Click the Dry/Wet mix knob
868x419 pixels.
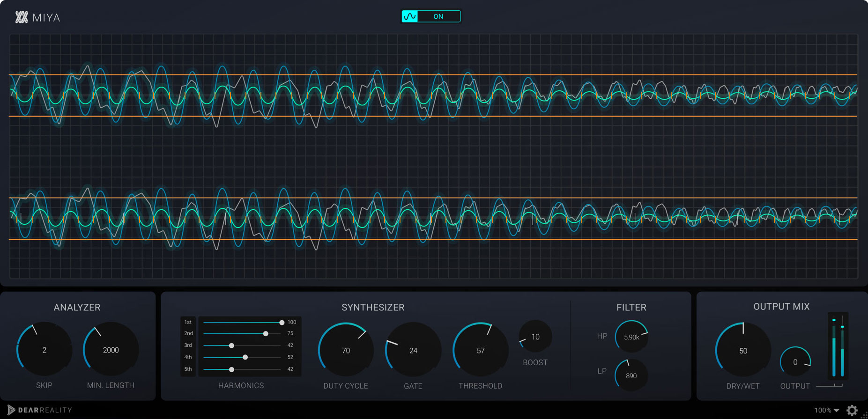743,351
